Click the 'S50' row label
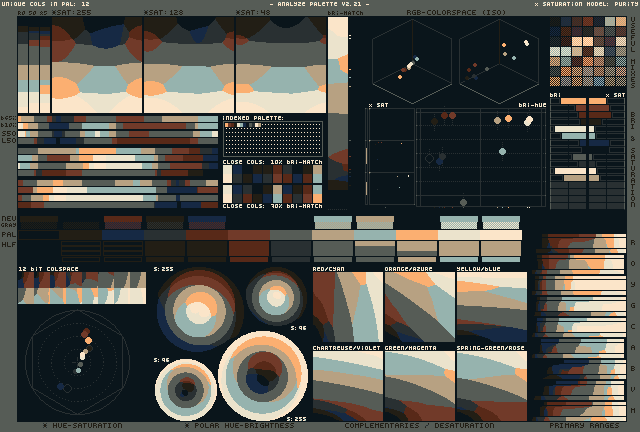Image resolution: width=640 pixels, height=432 pixels. tap(9, 134)
